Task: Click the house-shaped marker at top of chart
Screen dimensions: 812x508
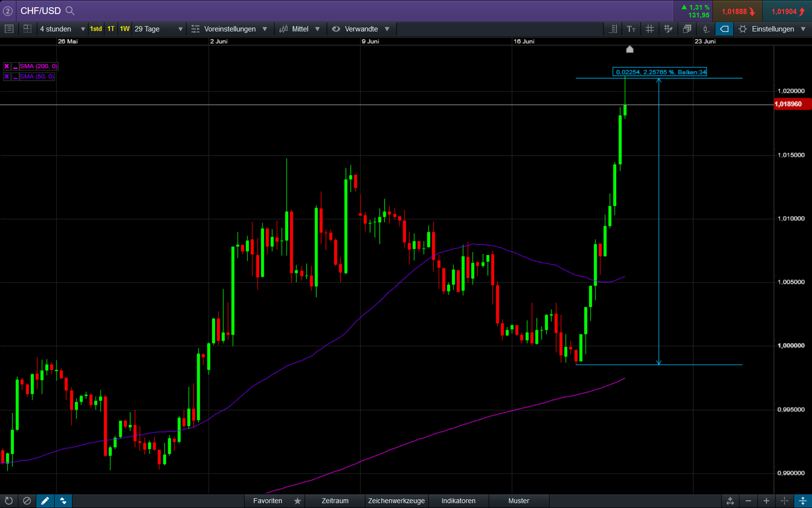Action: pos(630,49)
